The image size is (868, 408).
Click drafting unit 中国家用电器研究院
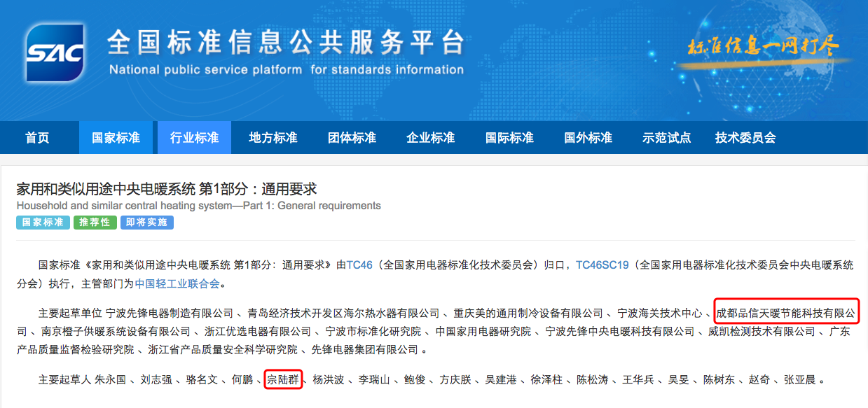[x=483, y=331]
